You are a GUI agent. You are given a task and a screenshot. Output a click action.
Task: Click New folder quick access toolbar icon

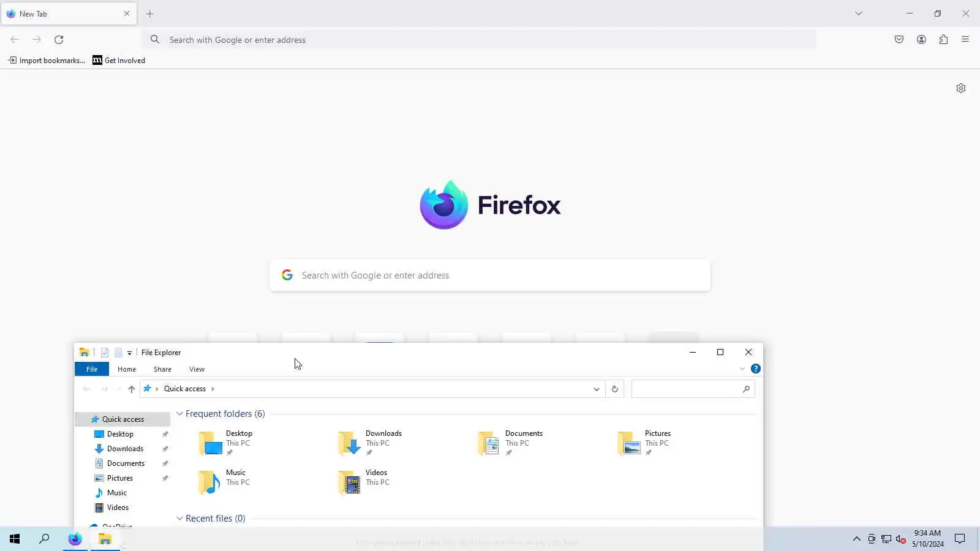point(119,353)
